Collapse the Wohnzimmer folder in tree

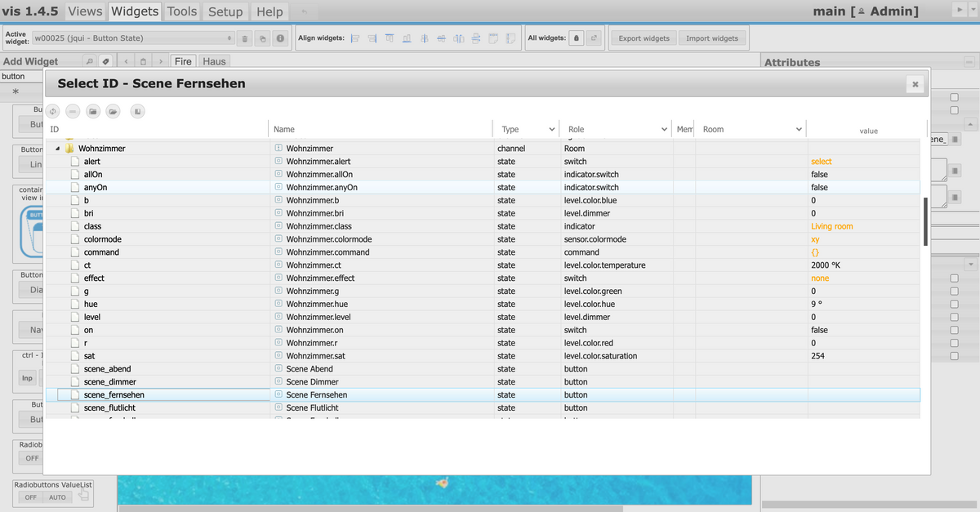[x=58, y=149]
